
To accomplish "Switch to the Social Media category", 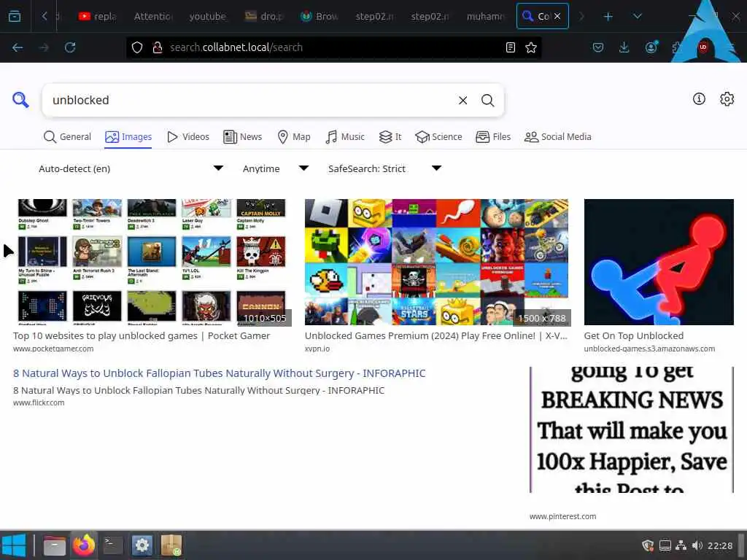I will click(557, 137).
